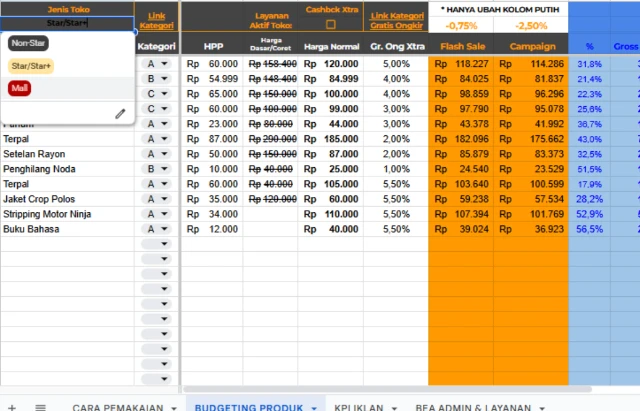
Task: Add a new sheet with plus icon
Action: tap(13, 408)
